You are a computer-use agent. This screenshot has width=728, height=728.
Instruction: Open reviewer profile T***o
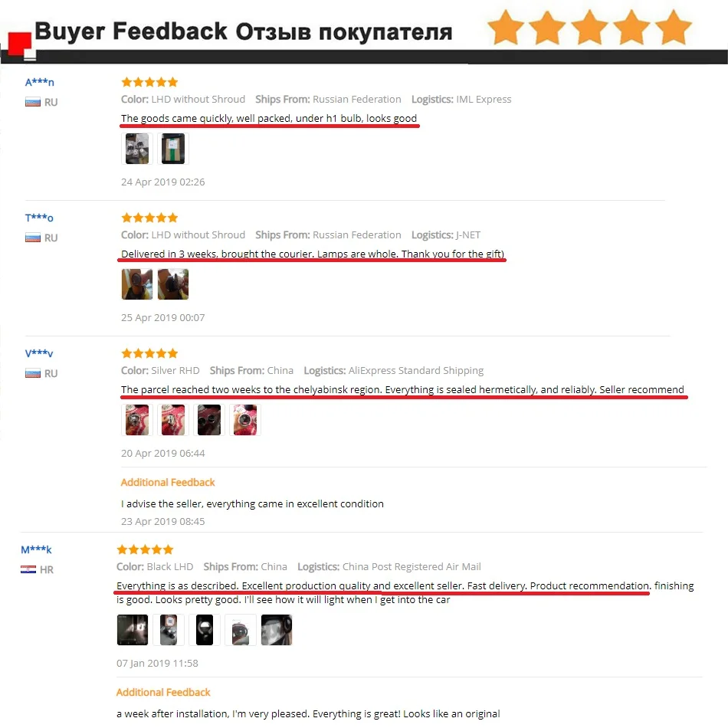[39, 218]
